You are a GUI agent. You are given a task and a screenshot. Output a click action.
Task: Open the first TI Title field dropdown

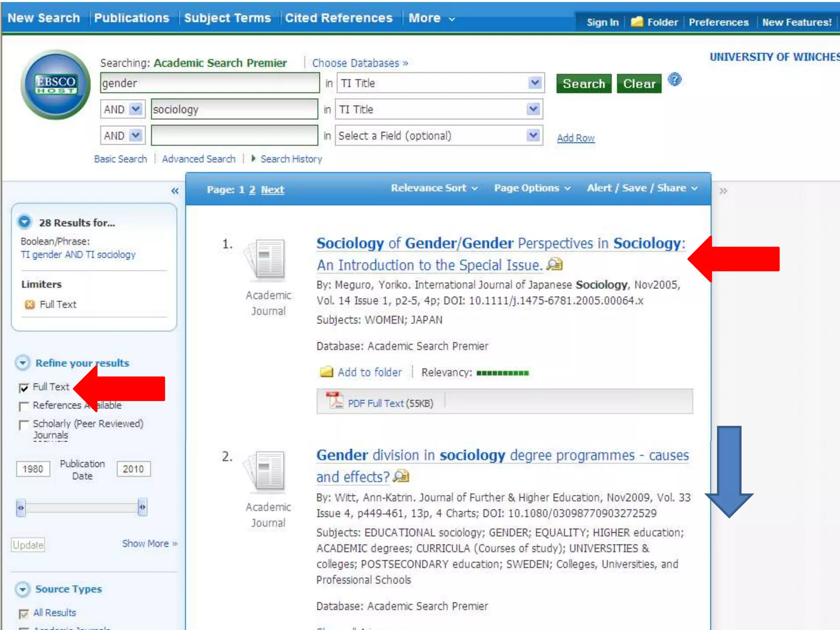[534, 83]
